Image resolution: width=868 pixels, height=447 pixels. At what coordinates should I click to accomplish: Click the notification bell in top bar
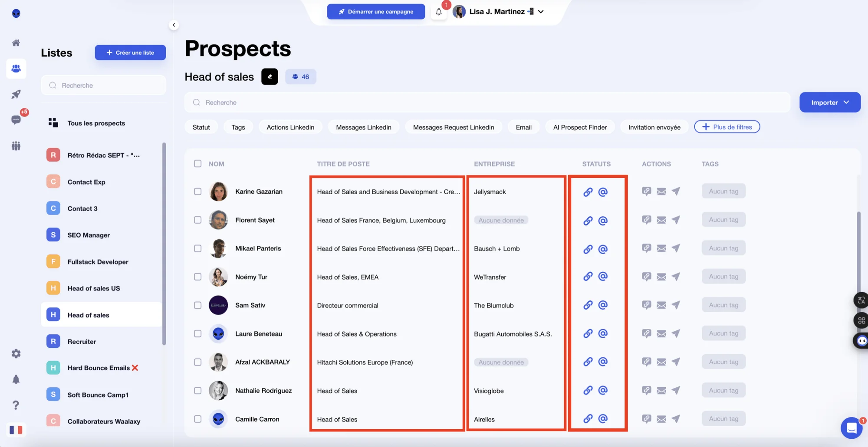pos(439,12)
